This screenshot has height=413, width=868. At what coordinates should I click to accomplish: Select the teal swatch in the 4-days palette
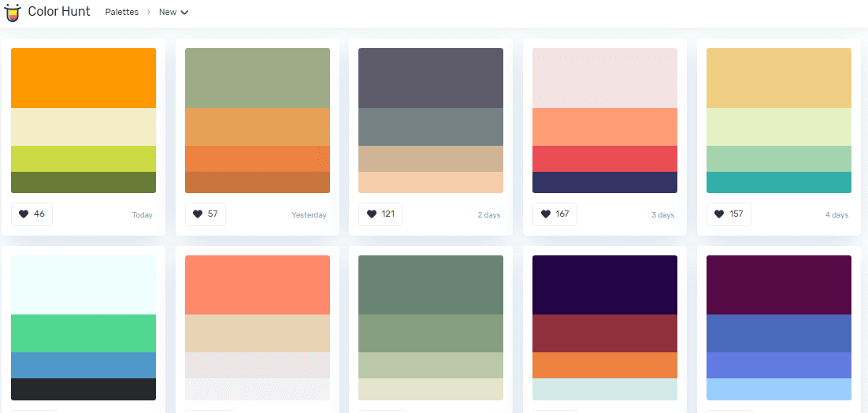click(779, 182)
